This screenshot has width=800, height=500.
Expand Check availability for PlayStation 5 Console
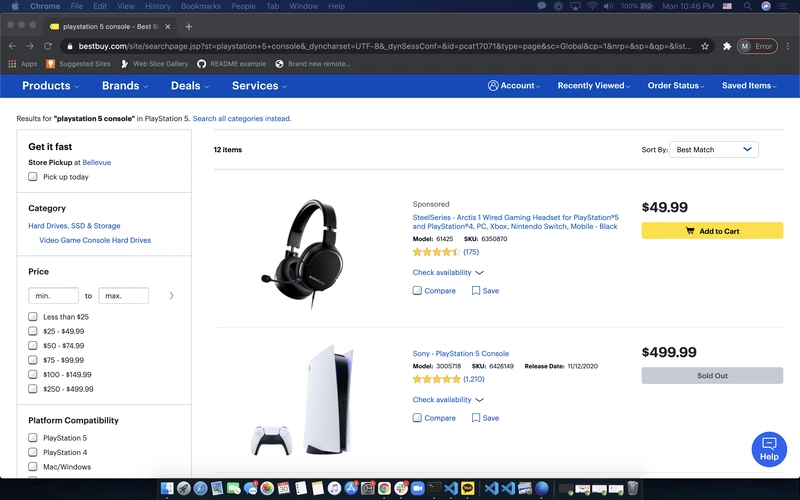[447, 399]
